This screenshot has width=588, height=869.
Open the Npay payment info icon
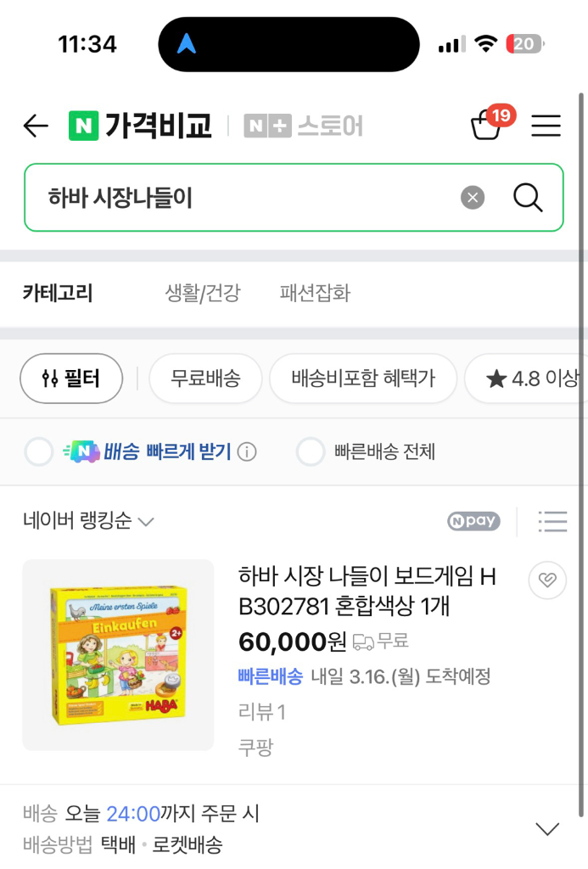pos(473,521)
